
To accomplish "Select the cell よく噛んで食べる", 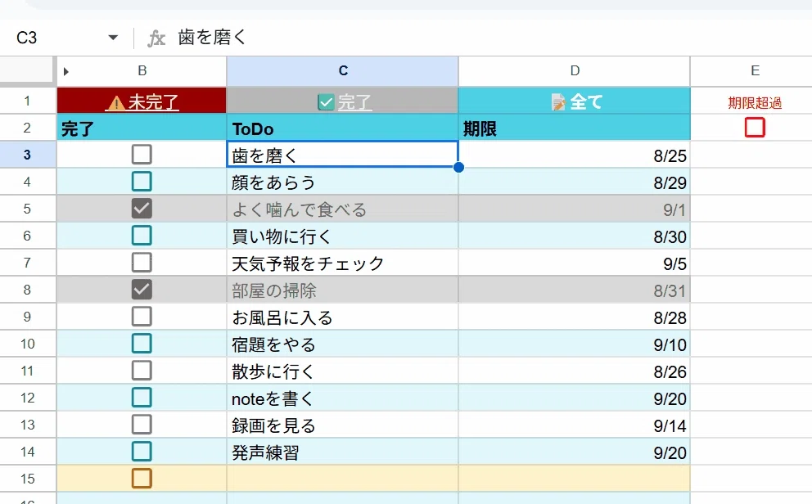I will 342,209.
